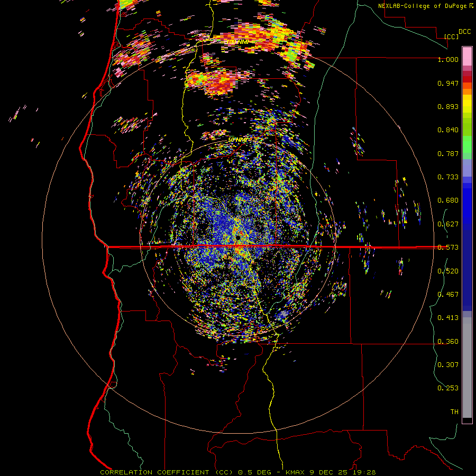476x476 pixels.
Task: Click the 0.520 scale value
Action: tap(448, 271)
